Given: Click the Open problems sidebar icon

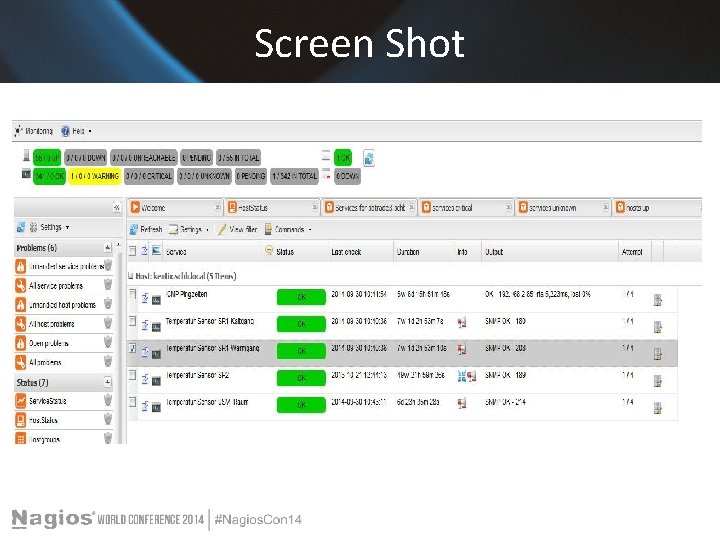Looking at the screenshot, I should coord(20,343).
